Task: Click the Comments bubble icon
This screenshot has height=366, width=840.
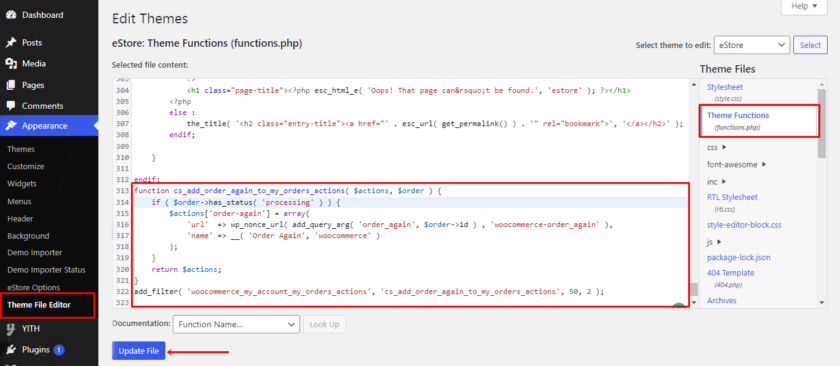Action: [11, 106]
